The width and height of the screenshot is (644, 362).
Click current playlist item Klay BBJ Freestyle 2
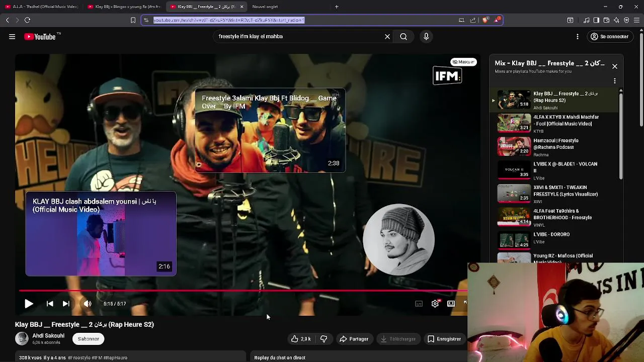[553, 100]
